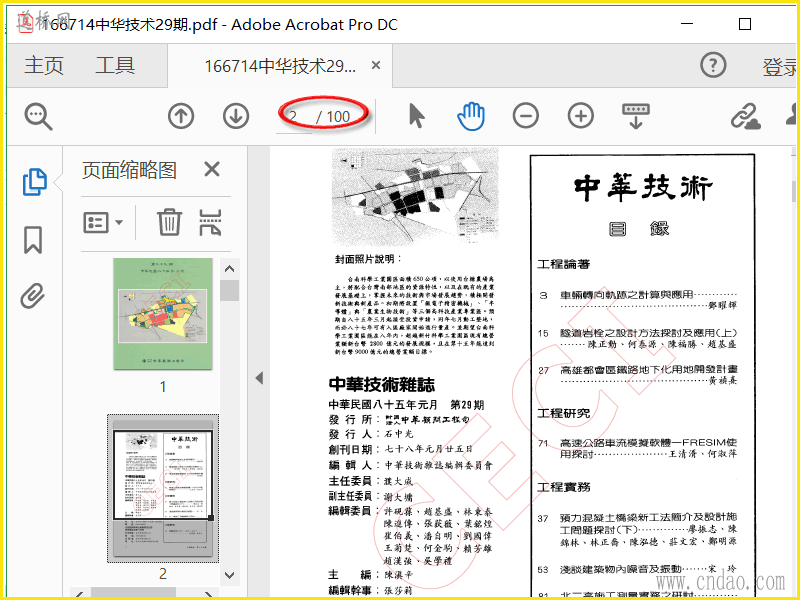Open the attachments paperclip panel
Screen dimensions: 800x600
[x=33, y=296]
